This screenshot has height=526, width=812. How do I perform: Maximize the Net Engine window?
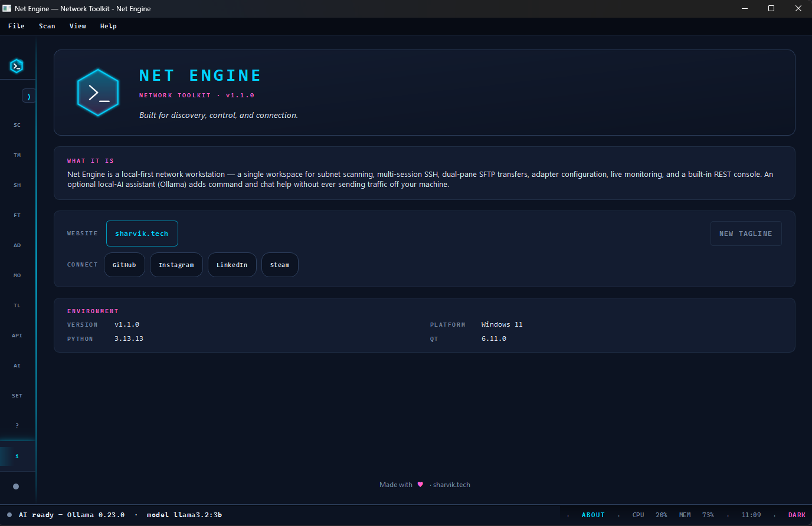771,8
